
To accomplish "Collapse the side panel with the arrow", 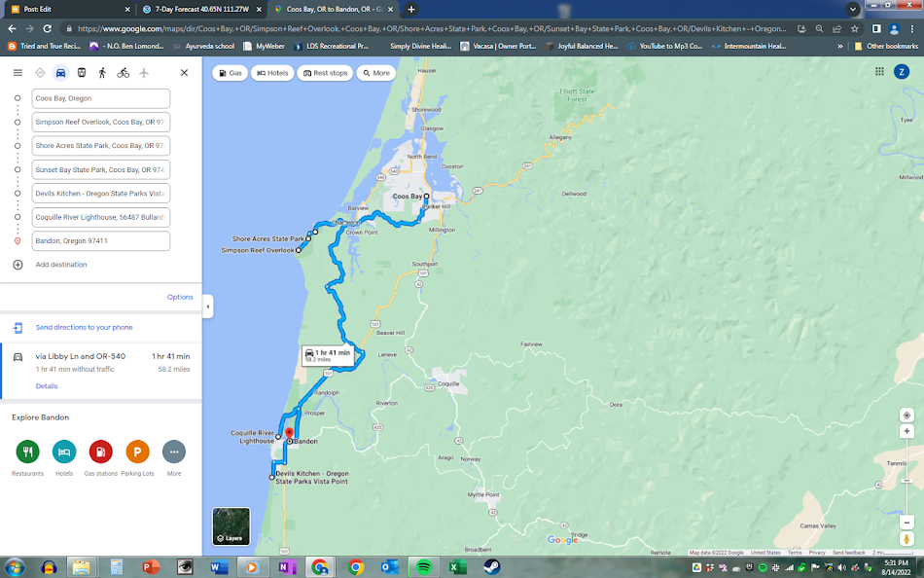I will coord(207,307).
